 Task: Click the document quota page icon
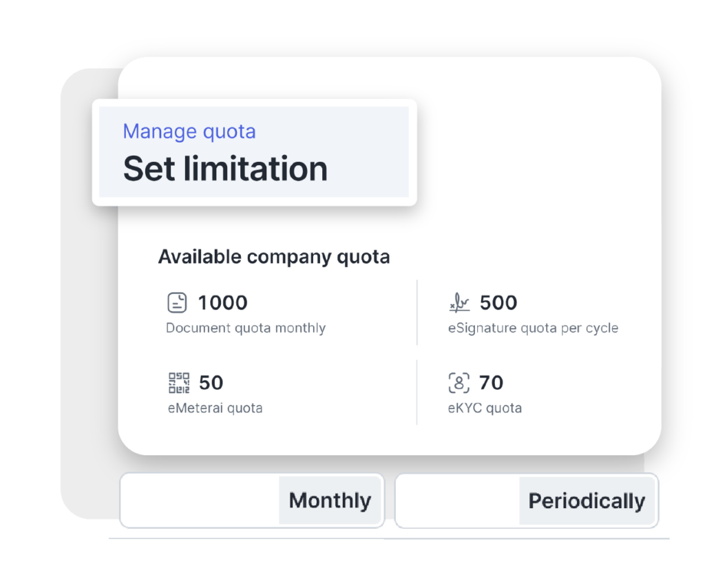[177, 303]
